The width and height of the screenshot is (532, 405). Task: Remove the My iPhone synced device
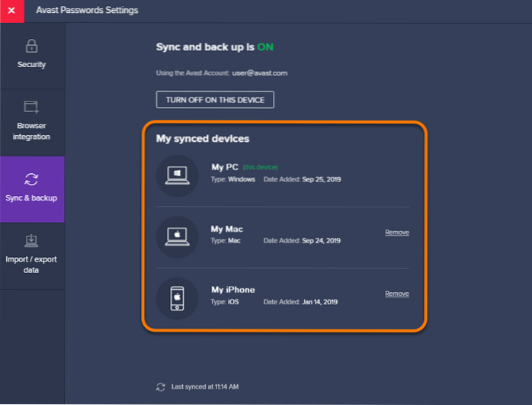(396, 294)
